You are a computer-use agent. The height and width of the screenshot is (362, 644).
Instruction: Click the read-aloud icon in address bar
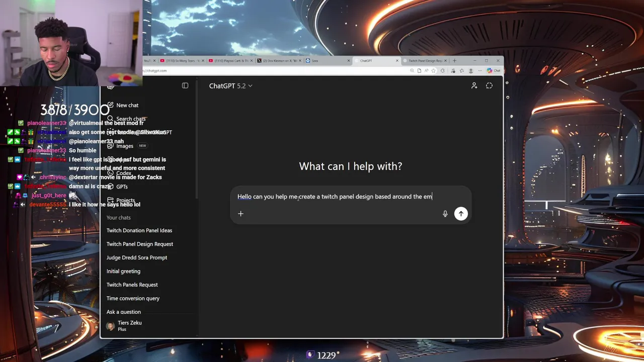(x=426, y=70)
